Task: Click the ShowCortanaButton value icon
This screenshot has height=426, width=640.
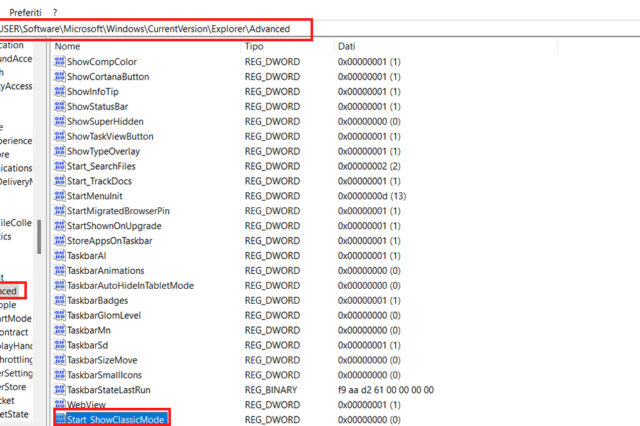Action: 60,76
